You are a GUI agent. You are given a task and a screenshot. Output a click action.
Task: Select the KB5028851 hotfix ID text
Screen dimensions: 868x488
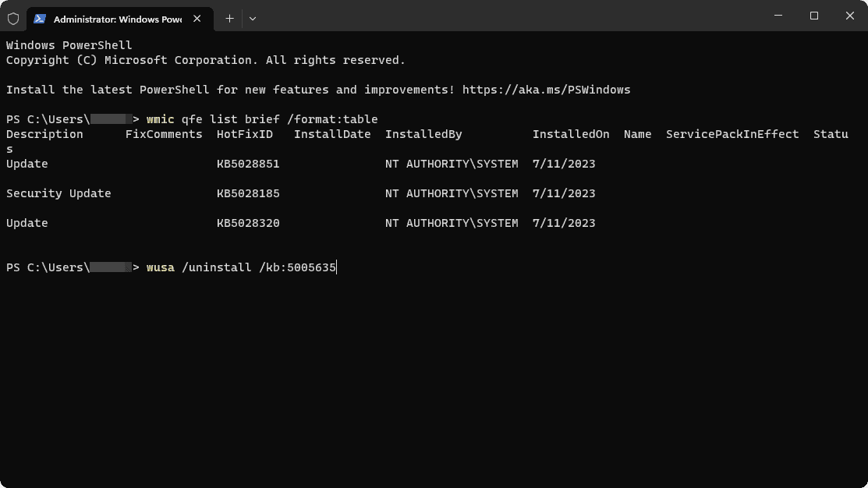click(248, 164)
